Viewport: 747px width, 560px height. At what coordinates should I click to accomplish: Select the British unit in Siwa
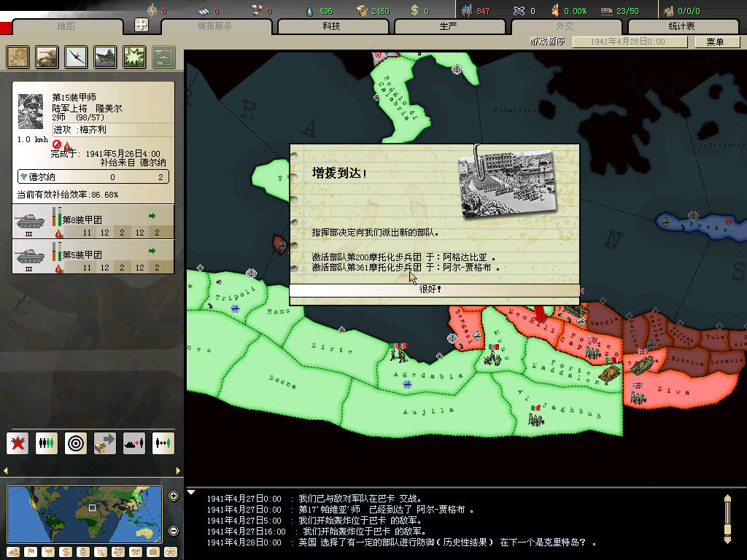click(638, 394)
